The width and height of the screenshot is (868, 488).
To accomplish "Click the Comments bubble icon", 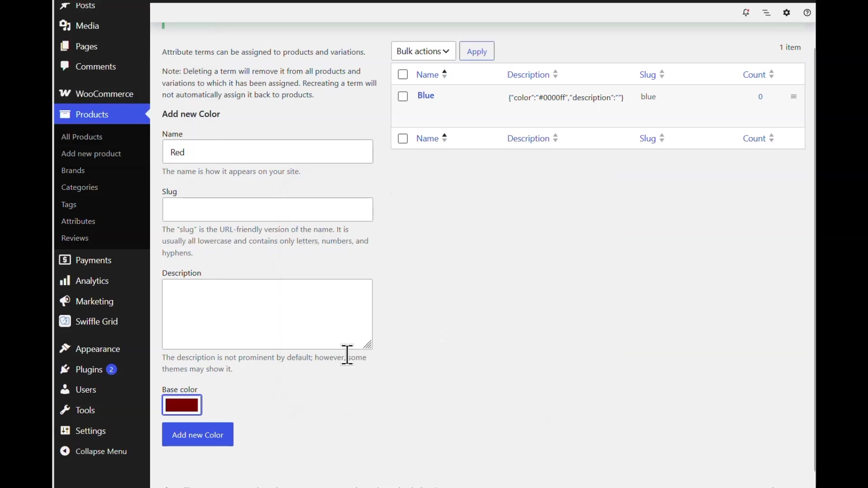I will (65, 66).
